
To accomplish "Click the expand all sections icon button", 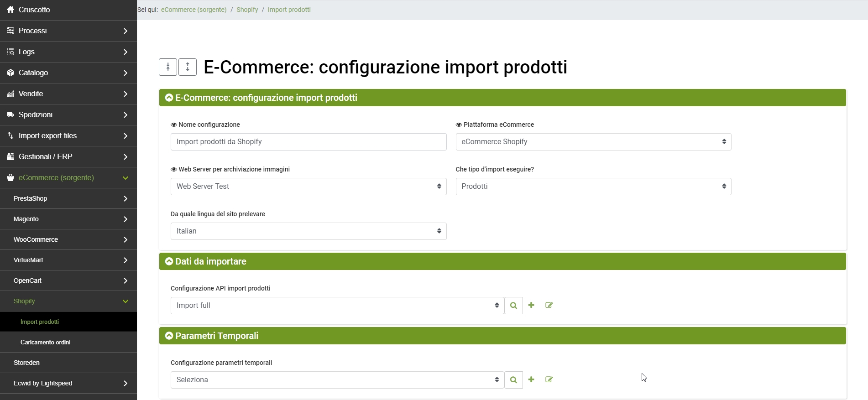I will [x=188, y=67].
